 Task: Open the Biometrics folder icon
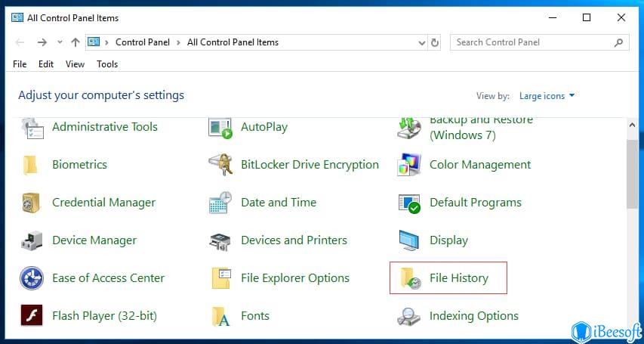click(x=30, y=165)
